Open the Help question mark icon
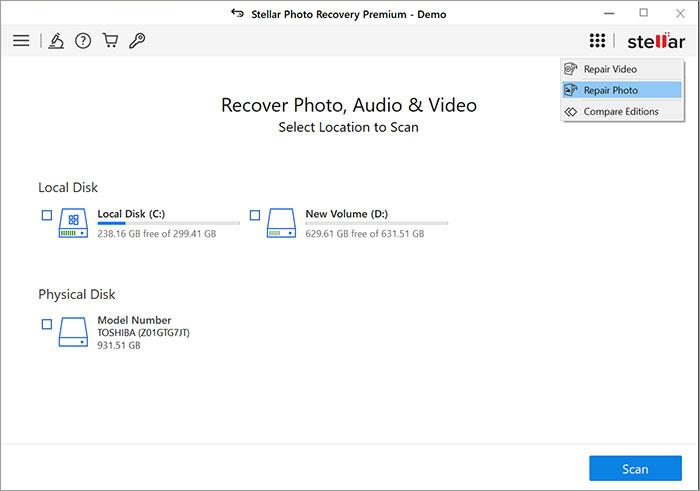The image size is (700, 491). pyautogui.click(x=83, y=41)
